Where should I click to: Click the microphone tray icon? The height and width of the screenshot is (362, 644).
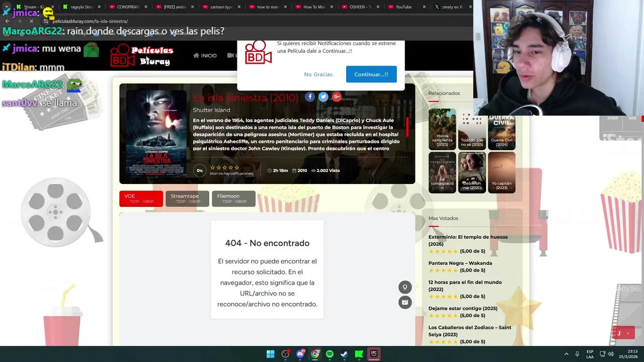tap(577, 354)
